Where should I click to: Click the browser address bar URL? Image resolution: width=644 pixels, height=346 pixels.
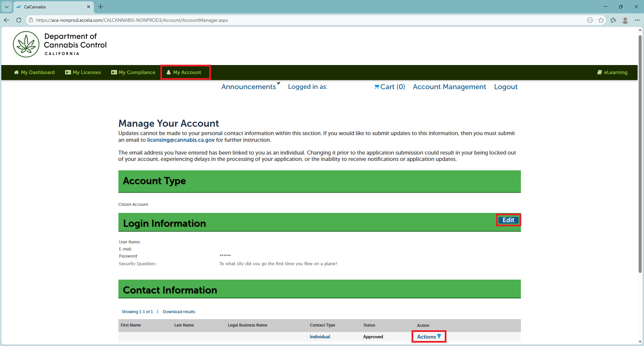[x=132, y=20]
